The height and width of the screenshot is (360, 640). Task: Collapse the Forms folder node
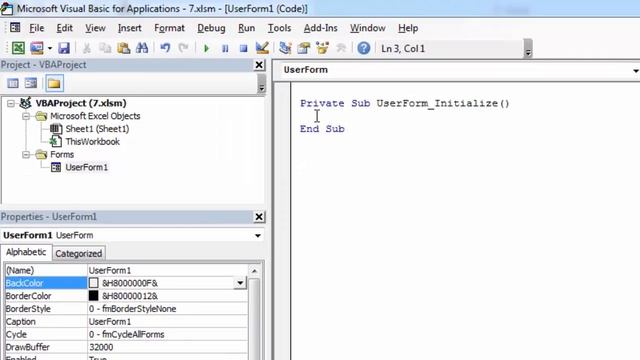coord(26,155)
